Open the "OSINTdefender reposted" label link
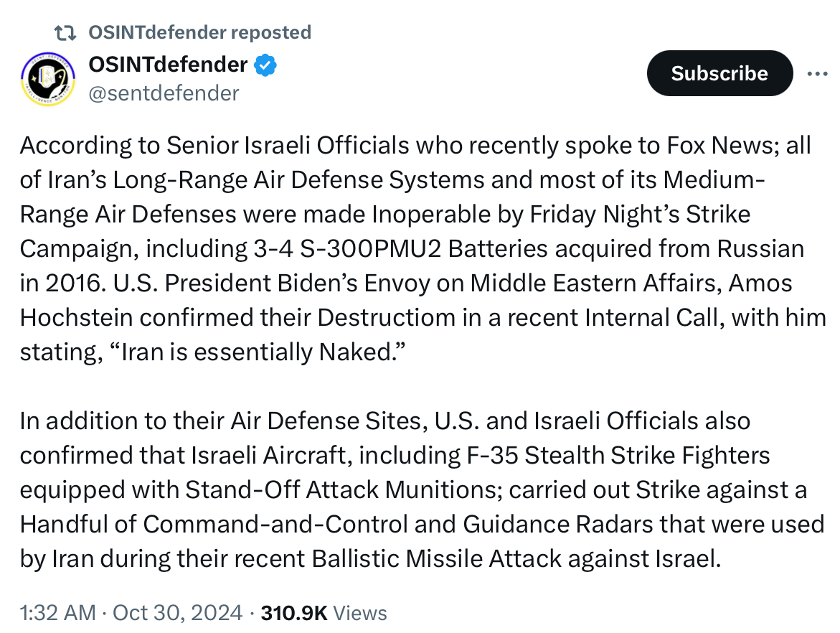 (199, 32)
